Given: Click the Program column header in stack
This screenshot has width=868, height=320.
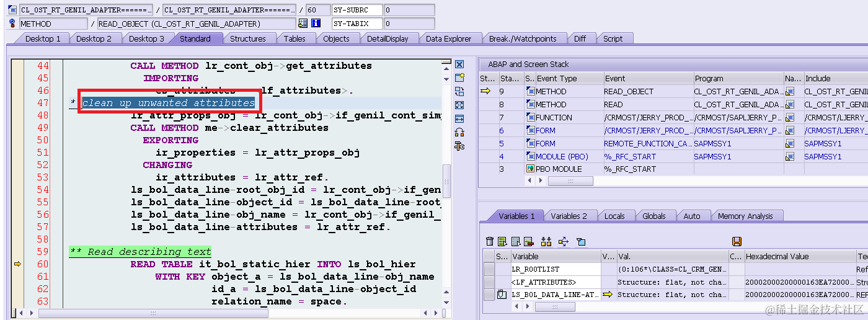Looking at the screenshot, I should [738, 79].
